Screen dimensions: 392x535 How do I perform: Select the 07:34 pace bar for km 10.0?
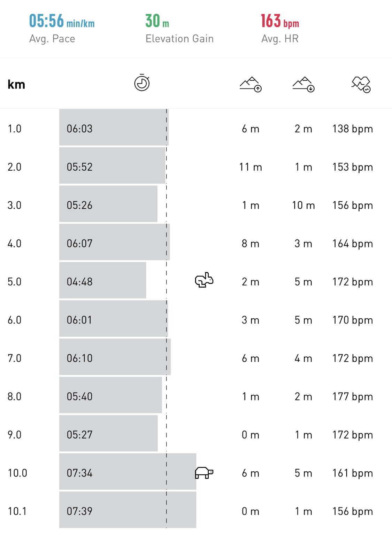pos(128,472)
